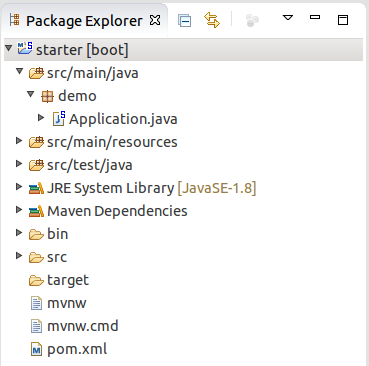369x366 pixels.
Task: Expand Application.java node
Action: [41, 117]
